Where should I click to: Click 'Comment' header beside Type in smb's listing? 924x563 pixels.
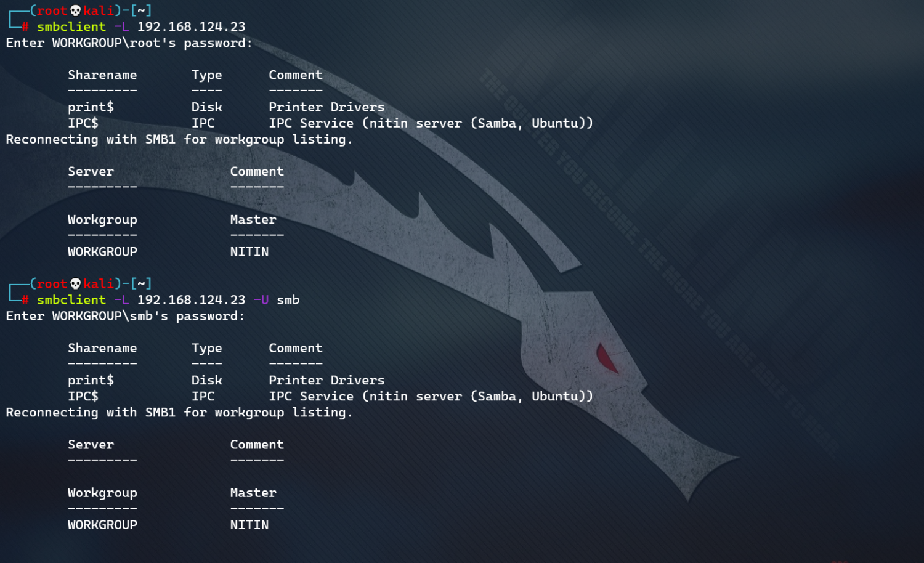tap(296, 348)
